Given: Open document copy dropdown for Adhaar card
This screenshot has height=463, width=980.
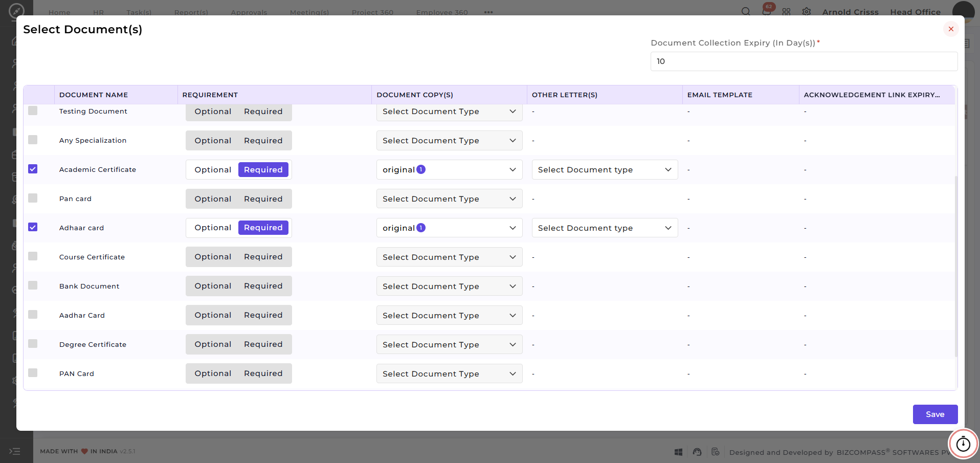Looking at the screenshot, I should click(449, 228).
